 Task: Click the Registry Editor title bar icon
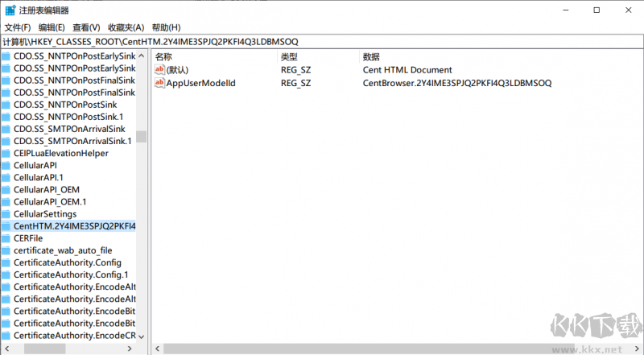coord(10,10)
